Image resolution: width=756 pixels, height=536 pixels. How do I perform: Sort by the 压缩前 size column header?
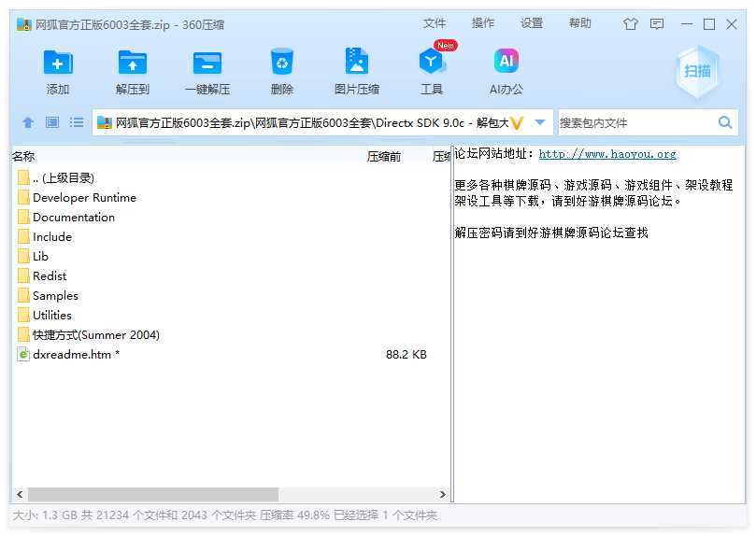coord(384,157)
